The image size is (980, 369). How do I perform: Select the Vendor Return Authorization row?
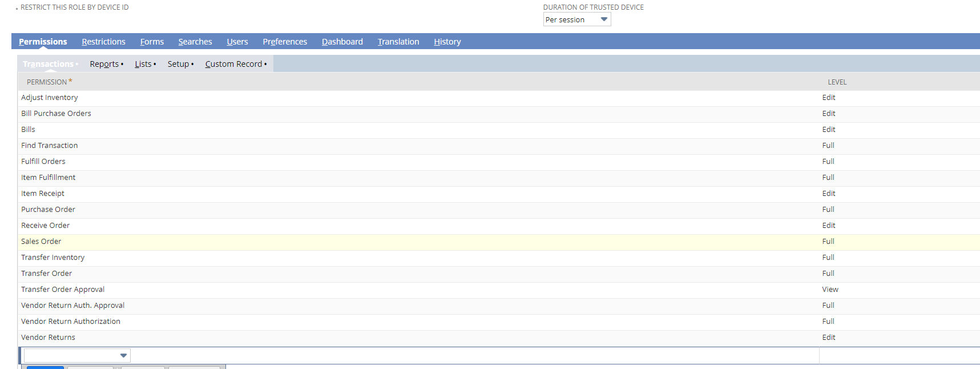[x=499, y=322]
